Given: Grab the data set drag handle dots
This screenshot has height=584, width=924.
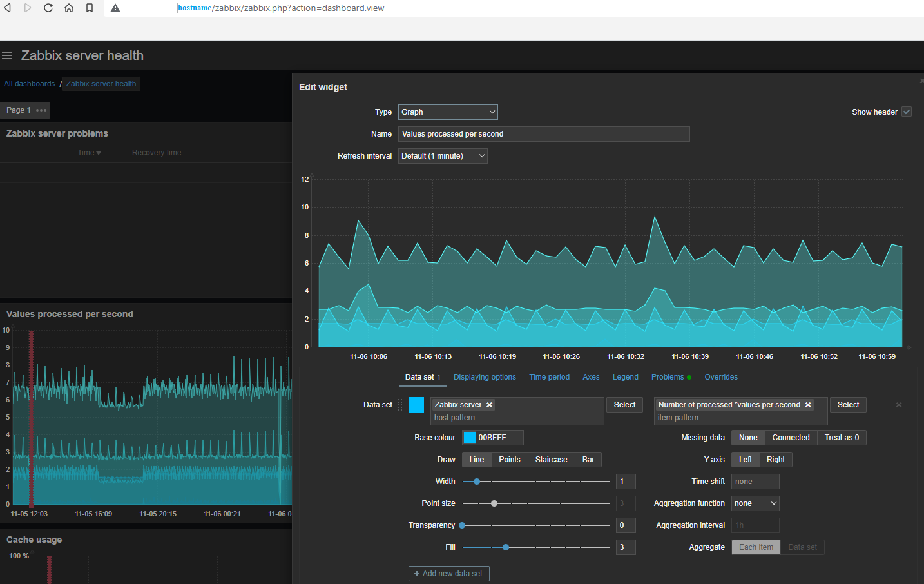Looking at the screenshot, I should pyautogui.click(x=399, y=404).
